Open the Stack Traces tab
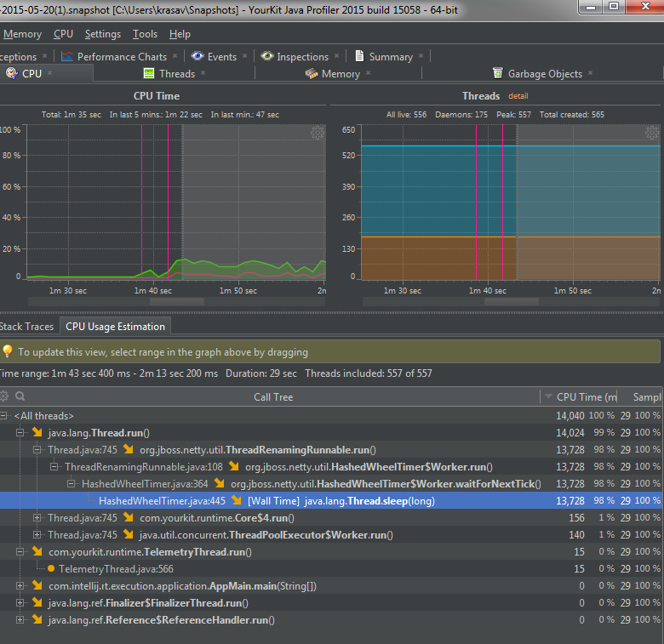Screen dimensions: 664x644 coord(26,327)
